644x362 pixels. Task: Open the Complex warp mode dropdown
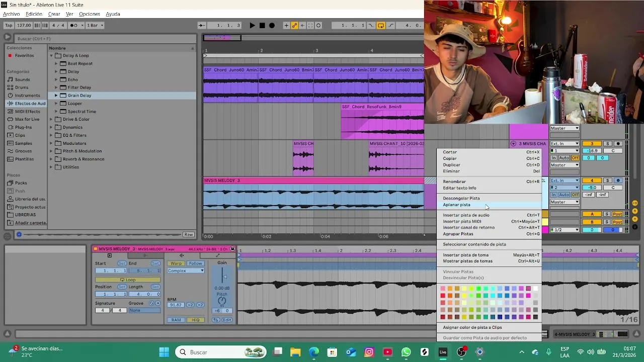coord(186,270)
